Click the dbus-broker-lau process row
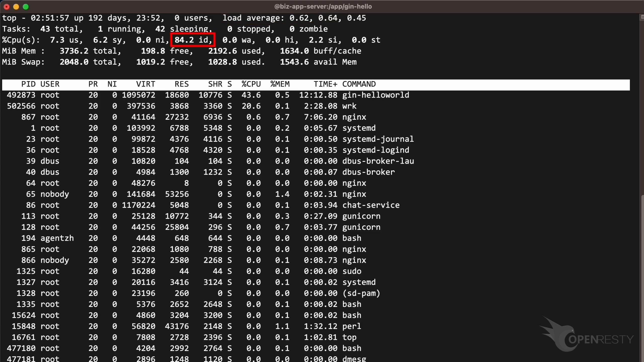 click(x=378, y=161)
